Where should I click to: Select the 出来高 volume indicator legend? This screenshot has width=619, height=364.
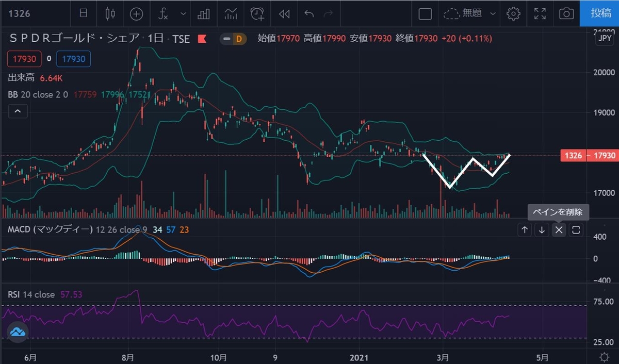(22, 78)
